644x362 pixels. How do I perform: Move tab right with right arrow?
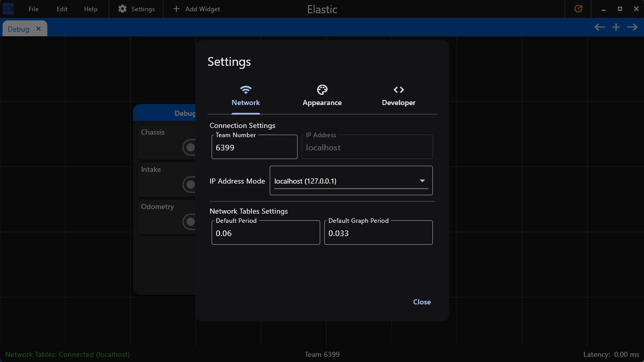coord(632,27)
